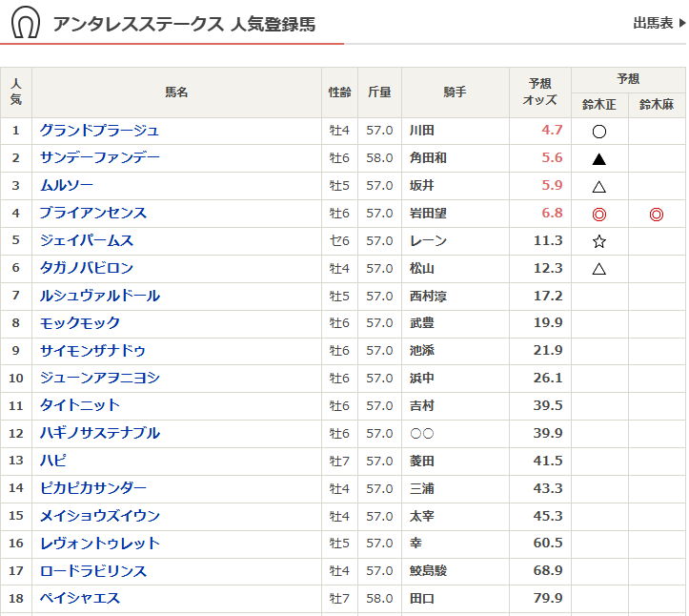Viewport: 689px width, 616px height.
Task: Click the 人気 column header
Action: pyautogui.click(x=16, y=92)
